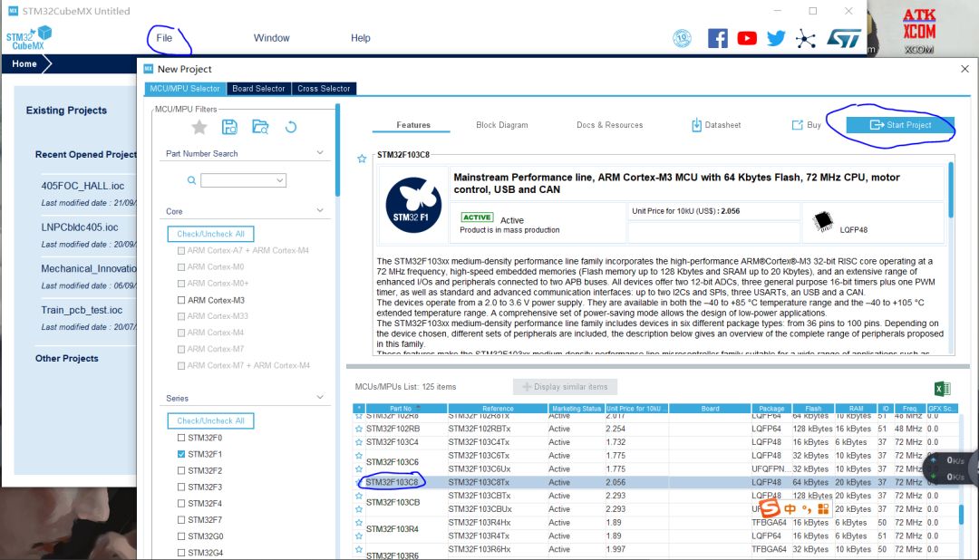Open the Docs & Resources tab

point(609,125)
